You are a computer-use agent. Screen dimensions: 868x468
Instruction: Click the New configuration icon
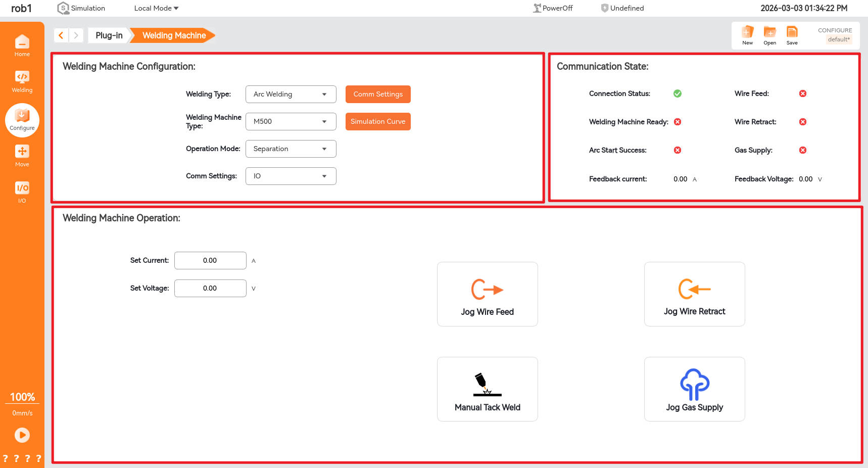(747, 35)
